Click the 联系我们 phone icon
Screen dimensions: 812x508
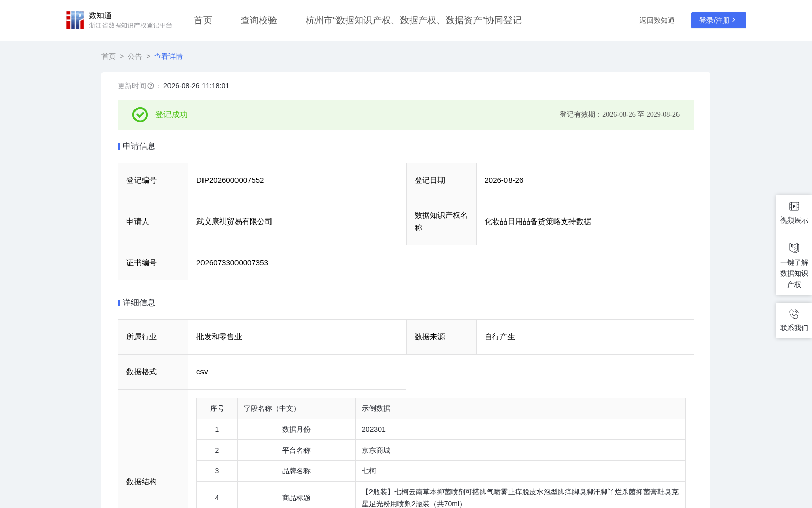(x=794, y=314)
